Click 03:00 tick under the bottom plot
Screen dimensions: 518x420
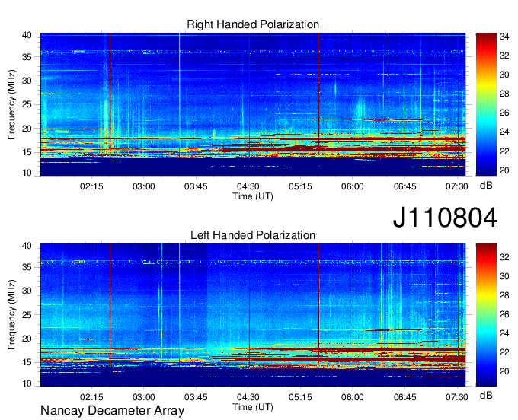[x=144, y=397]
